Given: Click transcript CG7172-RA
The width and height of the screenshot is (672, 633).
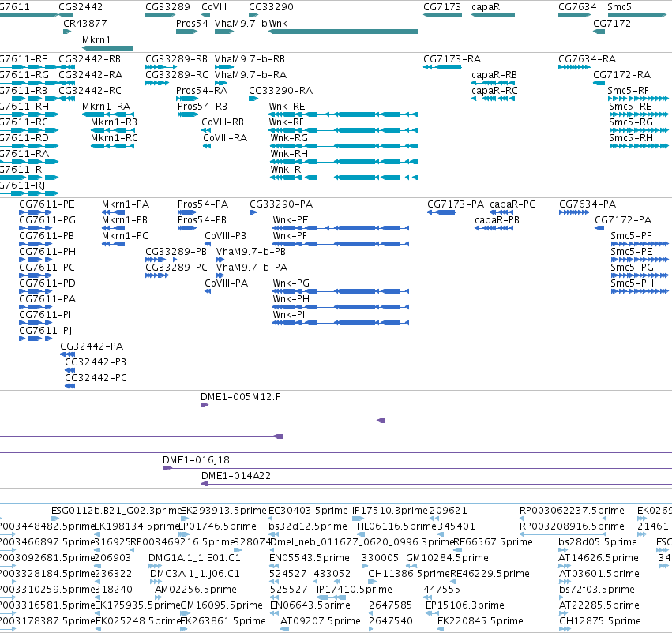Looking at the screenshot, I should pos(622,74).
